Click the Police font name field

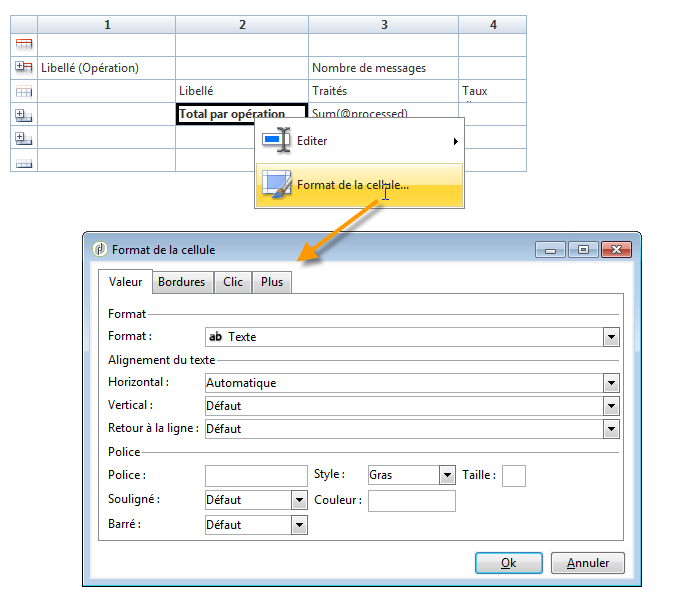tap(256, 475)
